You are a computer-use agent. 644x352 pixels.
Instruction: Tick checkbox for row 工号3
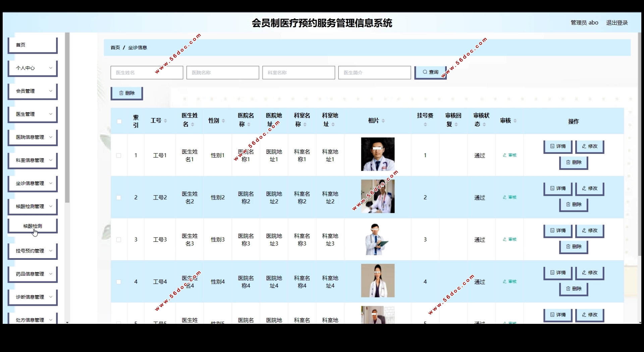tap(119, 240)
